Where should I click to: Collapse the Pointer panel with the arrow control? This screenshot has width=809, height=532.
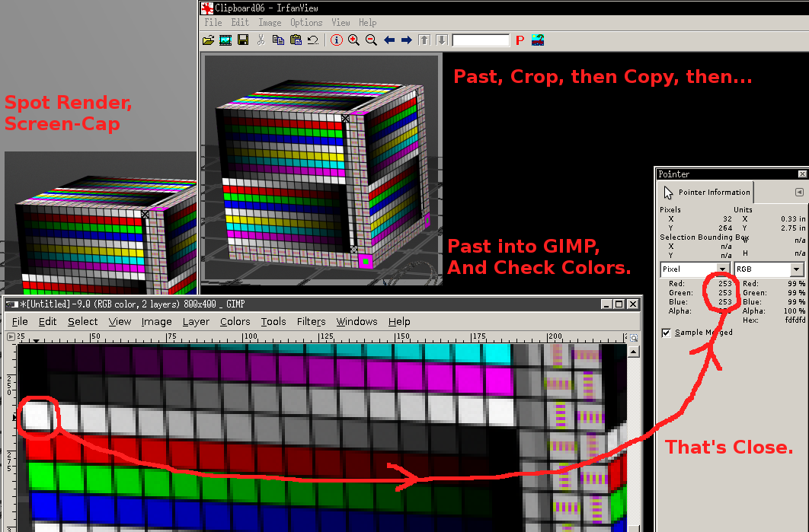(799, 192)
